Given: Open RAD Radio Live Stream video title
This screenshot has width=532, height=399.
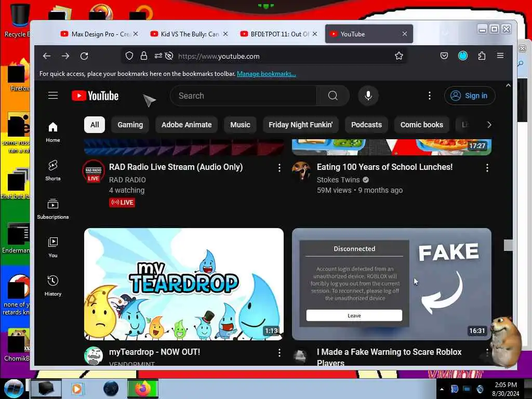Looking at the screenshot, I should (x=176, y=167).
